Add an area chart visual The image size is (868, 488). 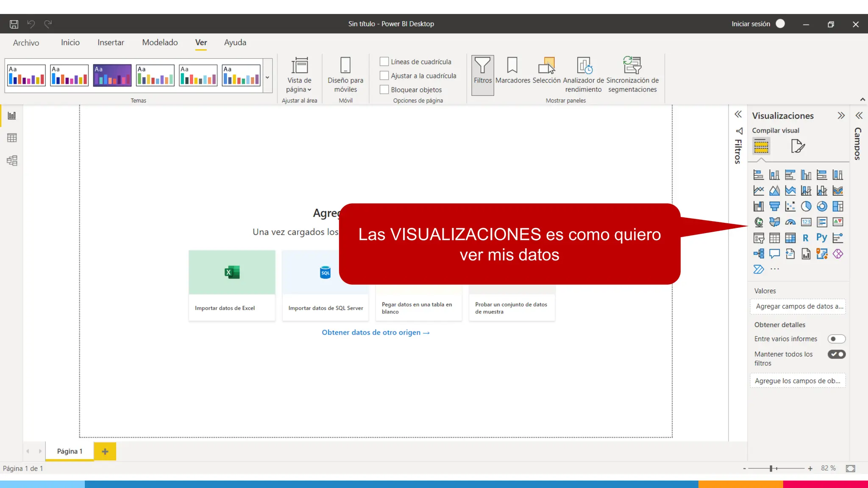click(774, 191)
